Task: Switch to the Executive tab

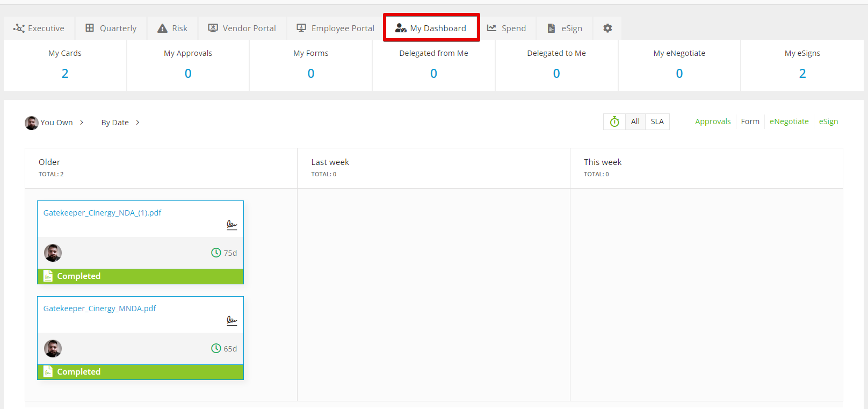Action: click(x=39, y=28)
